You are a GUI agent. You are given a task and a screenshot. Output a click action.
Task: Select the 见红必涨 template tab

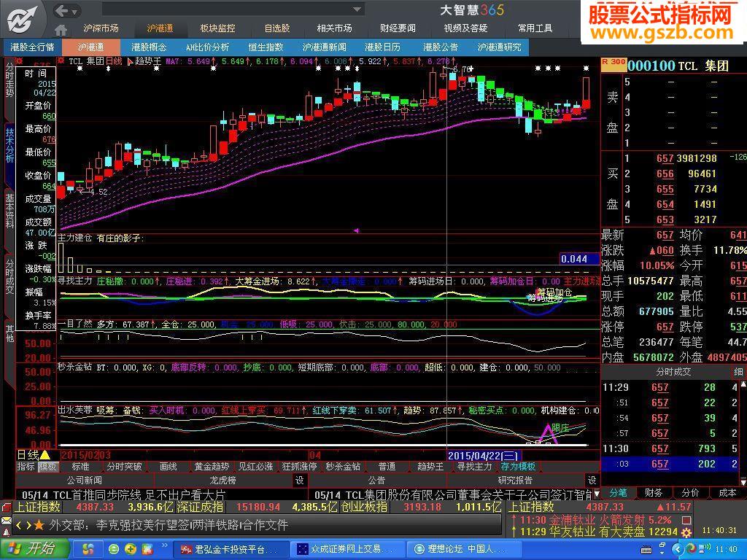(256, 467)
